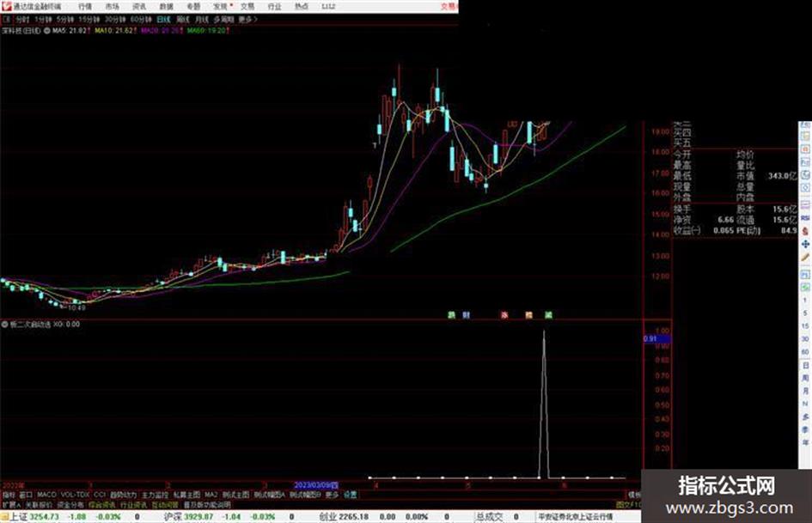
Task: Click the 通达信 red logo icon
Action: (6, 6)
